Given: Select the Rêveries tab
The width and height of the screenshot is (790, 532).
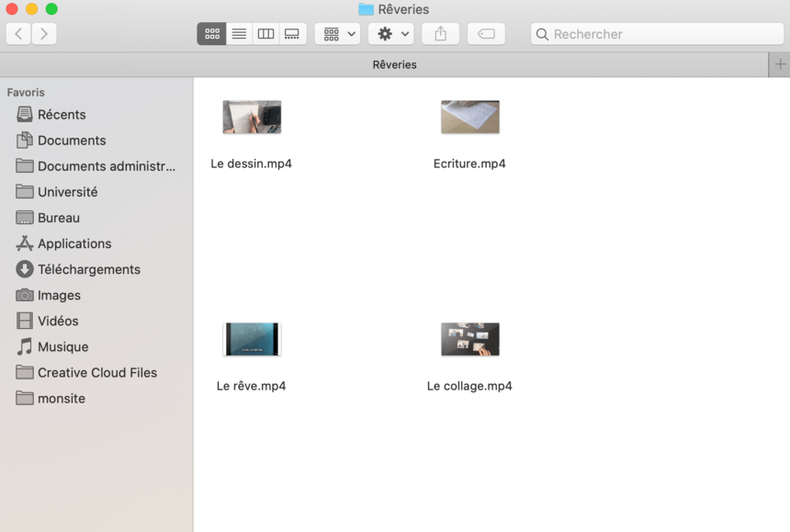Looking at the screenshot, I should pos(394,64).
